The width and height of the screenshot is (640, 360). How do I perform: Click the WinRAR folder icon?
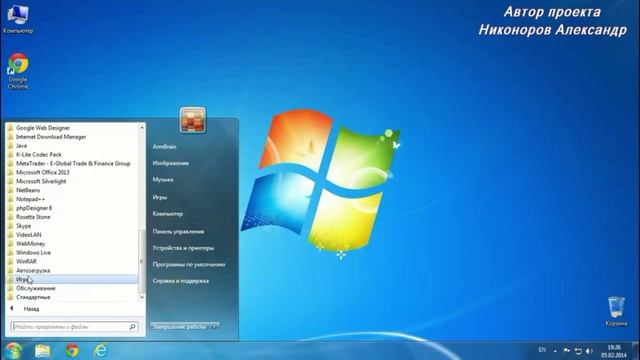11,261
